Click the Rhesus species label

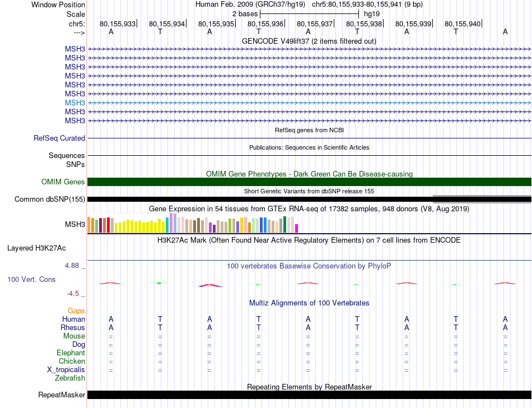(x=72, y=327)
